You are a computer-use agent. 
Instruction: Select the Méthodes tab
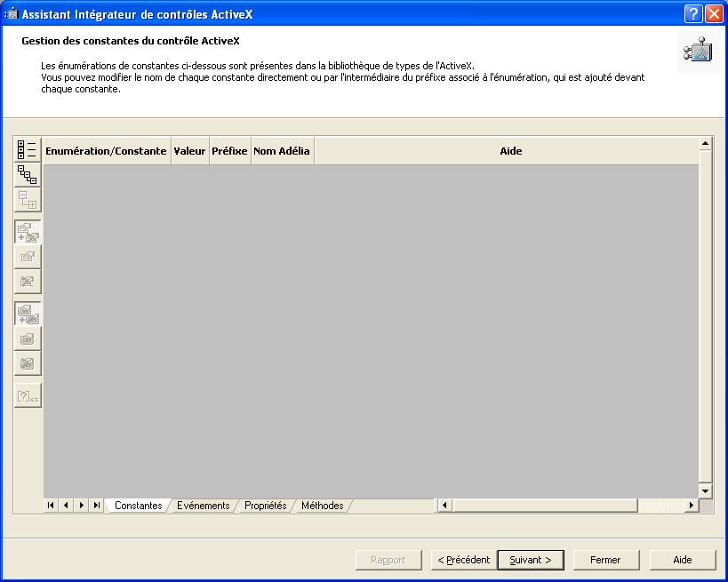pyautogui.click(x=322, y=506)
